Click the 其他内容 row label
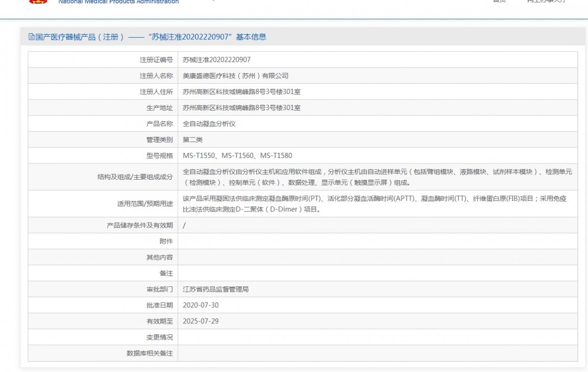This screenshot has height=372, width=588. (x=160, y=257)
